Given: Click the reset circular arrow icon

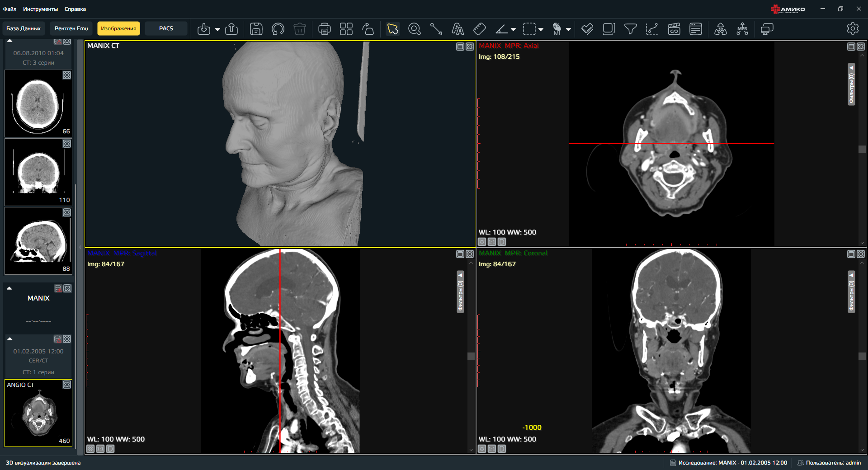Looking at the screenshot, I should [x=278, y=29].
